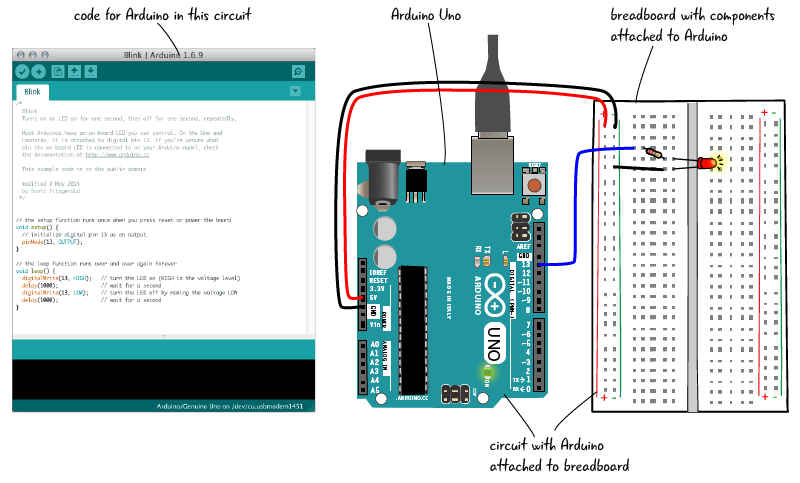The width and height of the screenshot is (800, 483).
Task: Click the 'Blink | Arduino 1.6.9' window title
Action: (163, 55)
